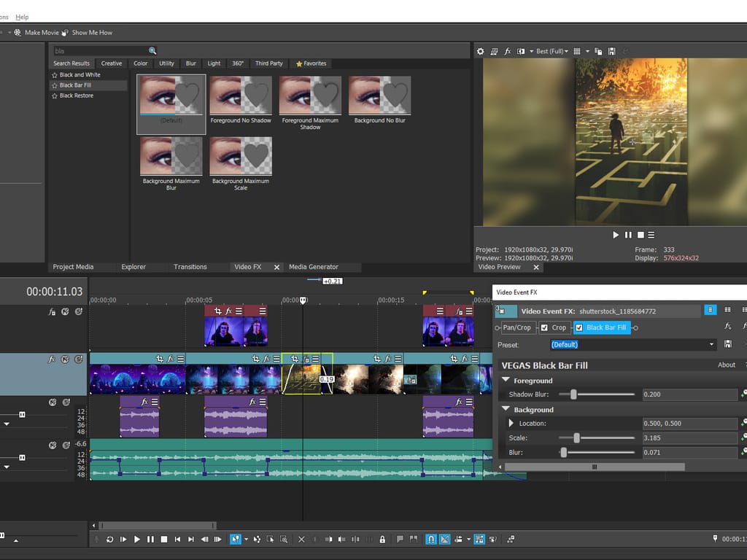Image resolution: width=747 pixels, height=560 pixels.
Task: Click the Shadow Blur slider handle
Action: point(573,394)
